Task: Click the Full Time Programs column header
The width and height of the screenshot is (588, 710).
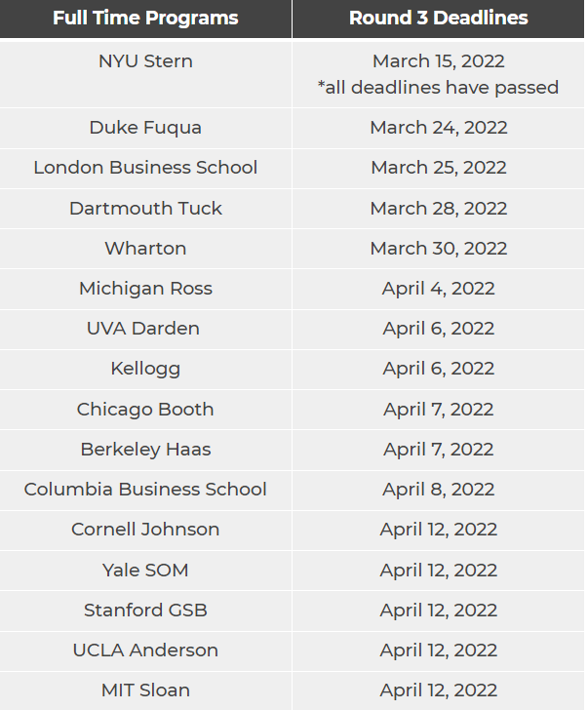Action: (145, 19)
